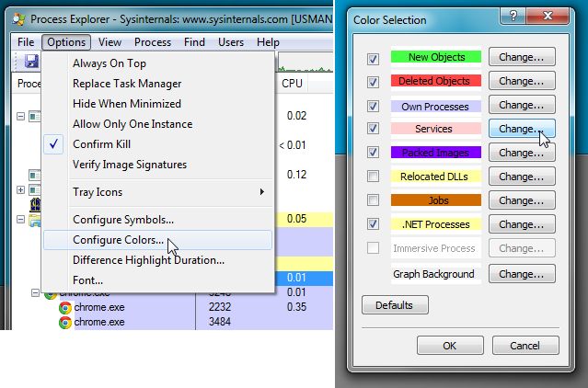The image size is (588, 388).
Task: Click the pink Services color swatch
Action: [436, 129]
